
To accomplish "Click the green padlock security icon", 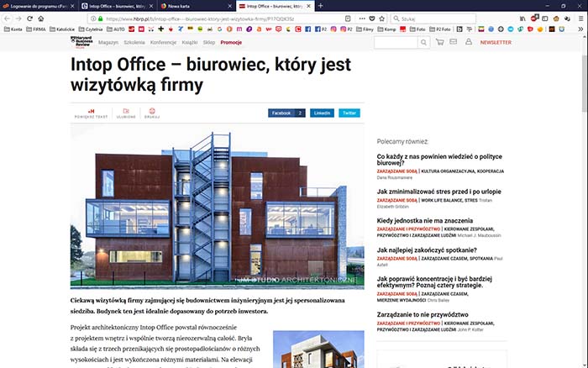I will click(100, 18).
